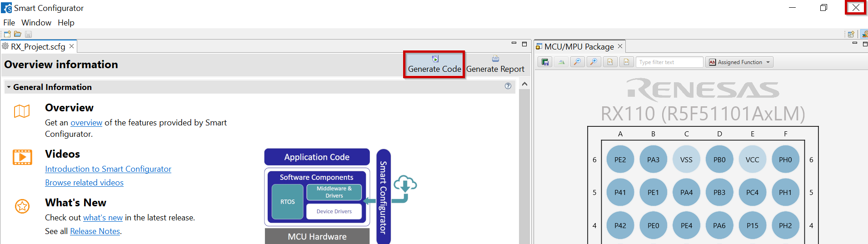Image resolution: width=868 pixels, height=244 pixels.
Task: Minimize the MCU/MPU Package view
Action: [854, 43]
